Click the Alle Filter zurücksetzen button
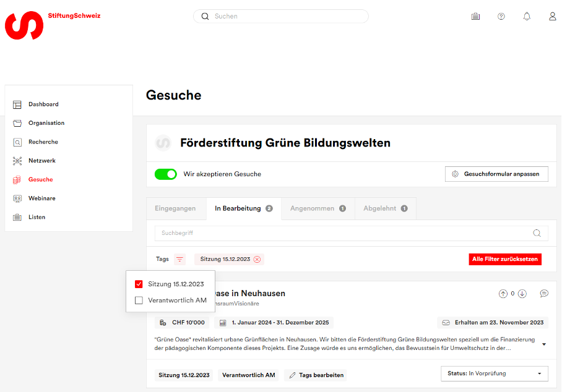Viewport: 562px width, 392px height. (504, 259)
